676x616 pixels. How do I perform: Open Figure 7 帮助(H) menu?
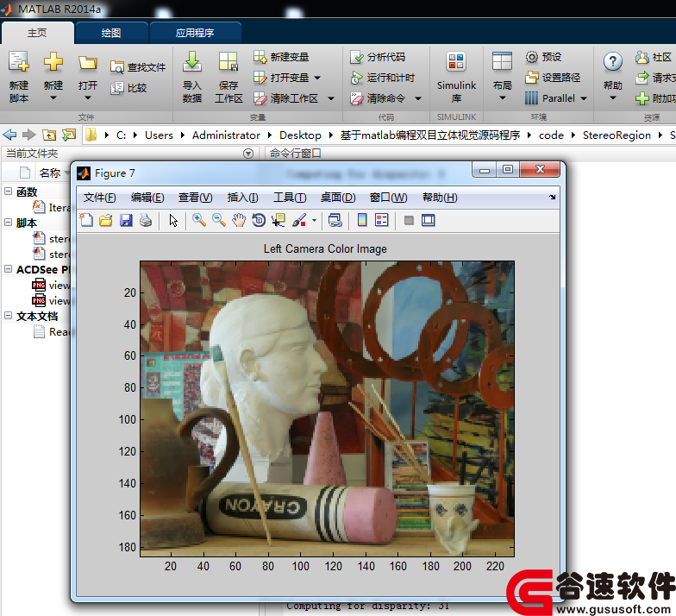440,198
